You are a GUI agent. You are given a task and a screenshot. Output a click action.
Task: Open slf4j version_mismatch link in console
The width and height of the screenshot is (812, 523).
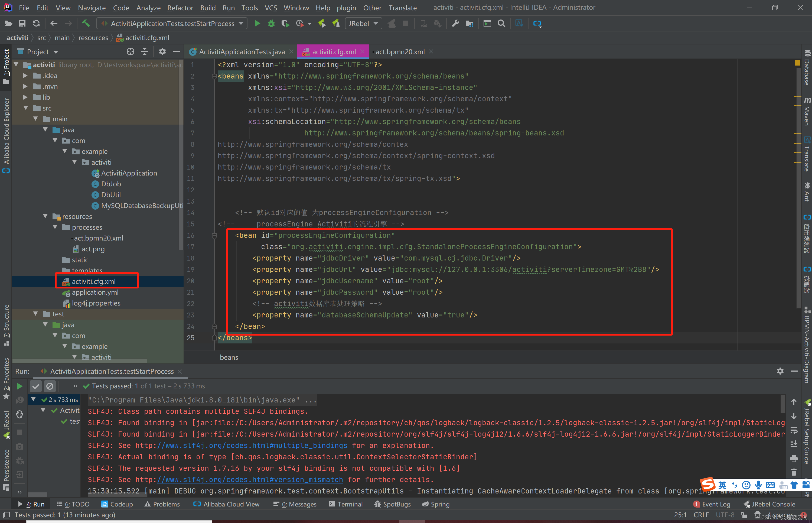[x=250, y=480]
